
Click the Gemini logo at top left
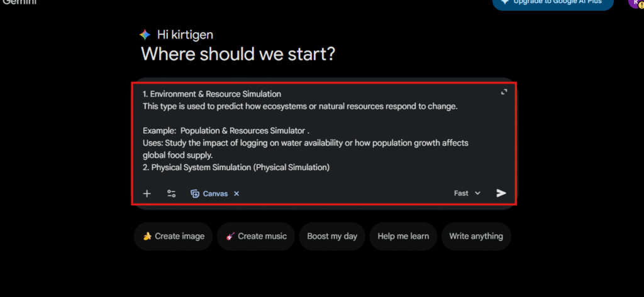[19, 3]
